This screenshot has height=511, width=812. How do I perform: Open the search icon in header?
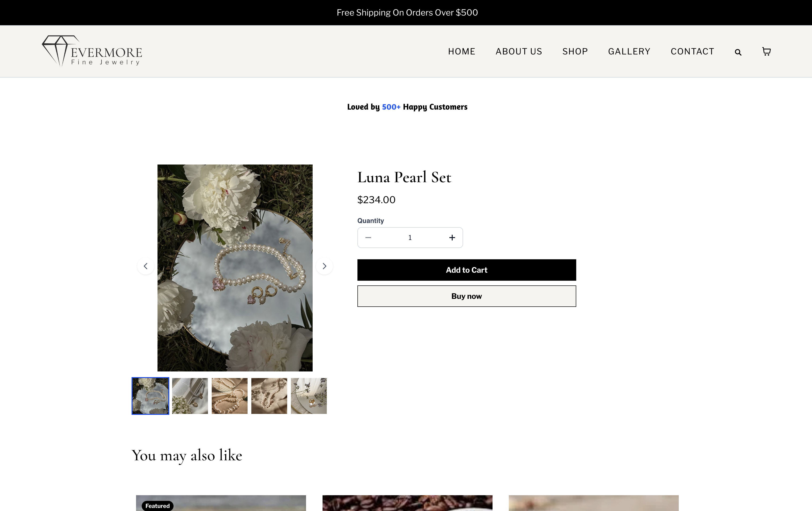[738, 52]
